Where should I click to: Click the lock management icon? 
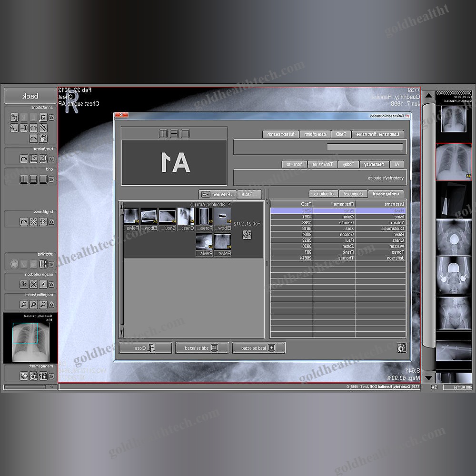43,376
